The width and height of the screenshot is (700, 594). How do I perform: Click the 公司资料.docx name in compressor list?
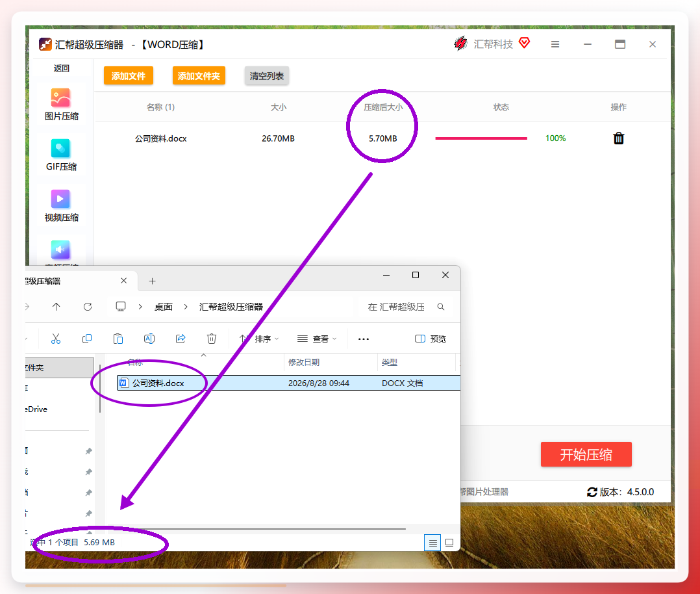(x=161, y=138)
